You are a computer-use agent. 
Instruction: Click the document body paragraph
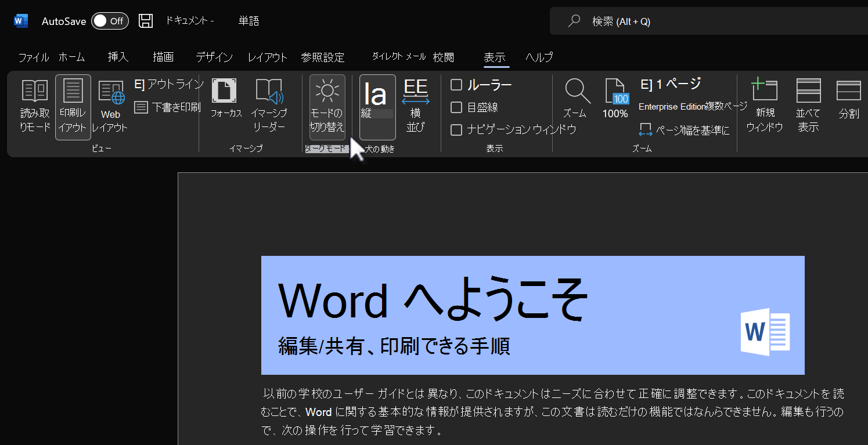[x=552, y=413]
